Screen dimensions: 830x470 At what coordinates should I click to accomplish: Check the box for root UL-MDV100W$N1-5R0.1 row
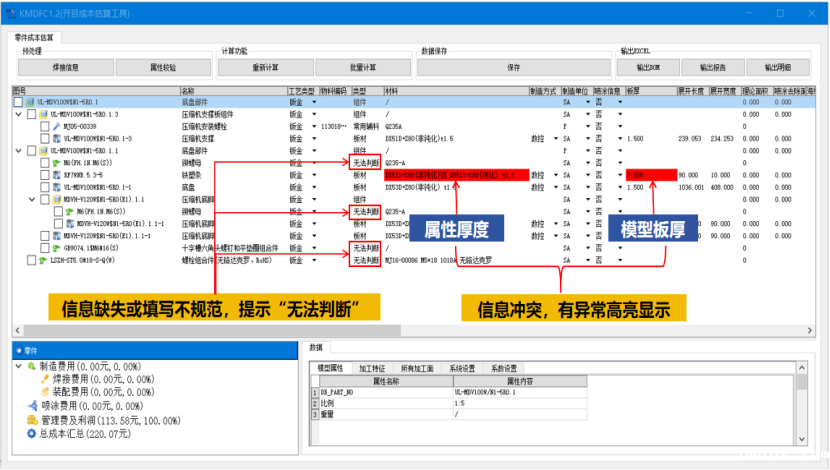click(18, 102)
